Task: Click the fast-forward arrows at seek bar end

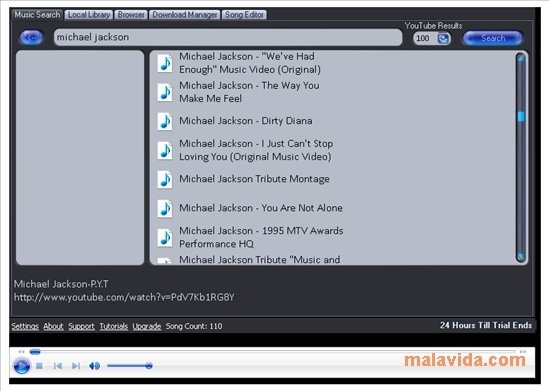Action: click(523, 351)
